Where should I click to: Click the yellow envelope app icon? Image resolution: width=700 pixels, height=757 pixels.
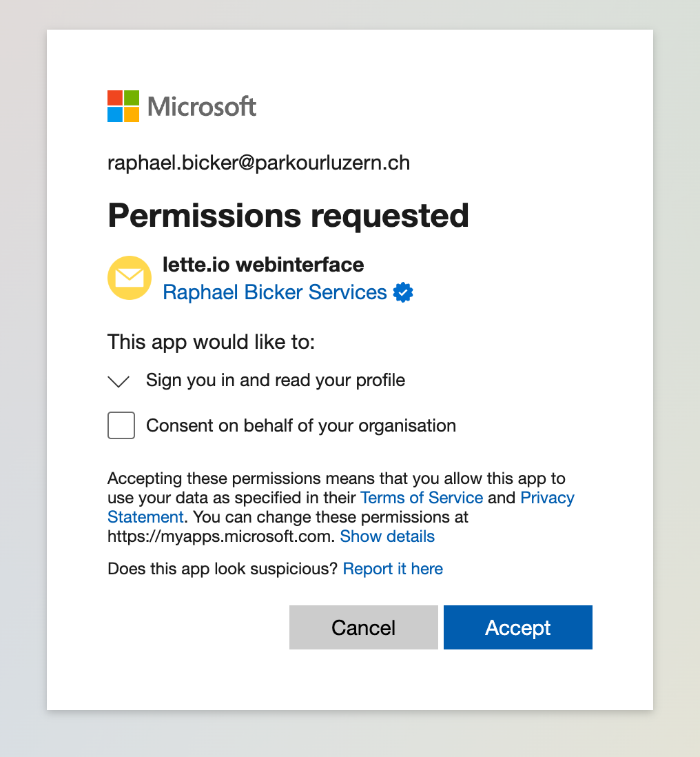click(130, 278)
